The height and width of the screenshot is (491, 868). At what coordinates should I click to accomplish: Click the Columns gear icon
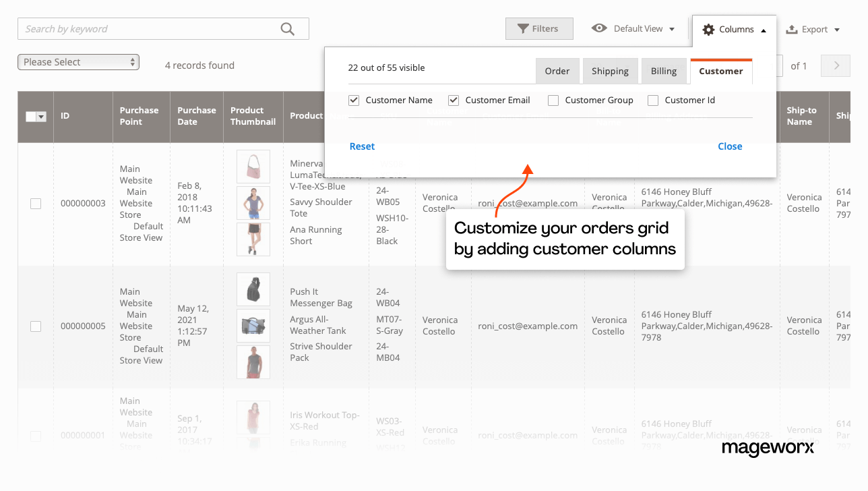[708, 30]
